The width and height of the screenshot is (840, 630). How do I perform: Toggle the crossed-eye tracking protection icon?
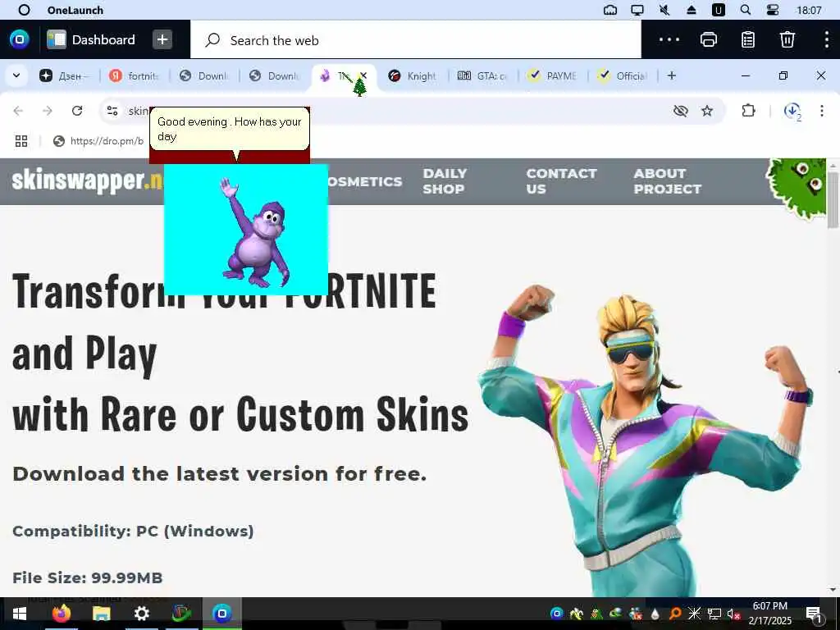[680, 111]
